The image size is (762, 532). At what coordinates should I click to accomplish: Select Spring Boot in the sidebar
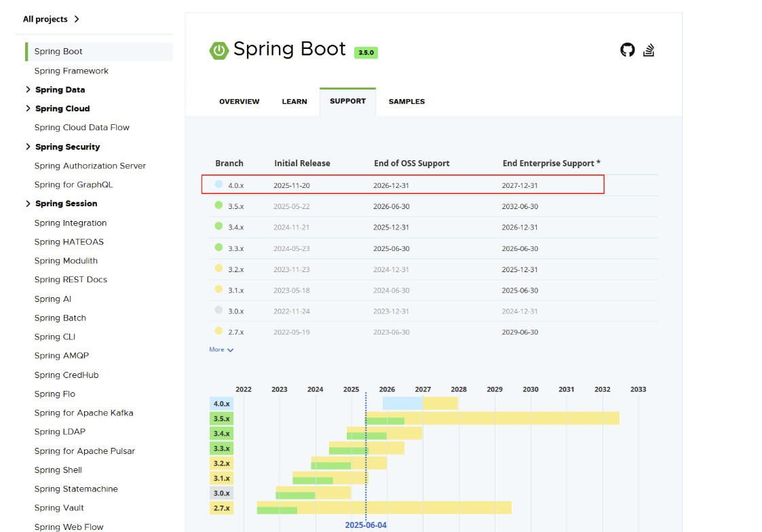click(x=99, y=52)
